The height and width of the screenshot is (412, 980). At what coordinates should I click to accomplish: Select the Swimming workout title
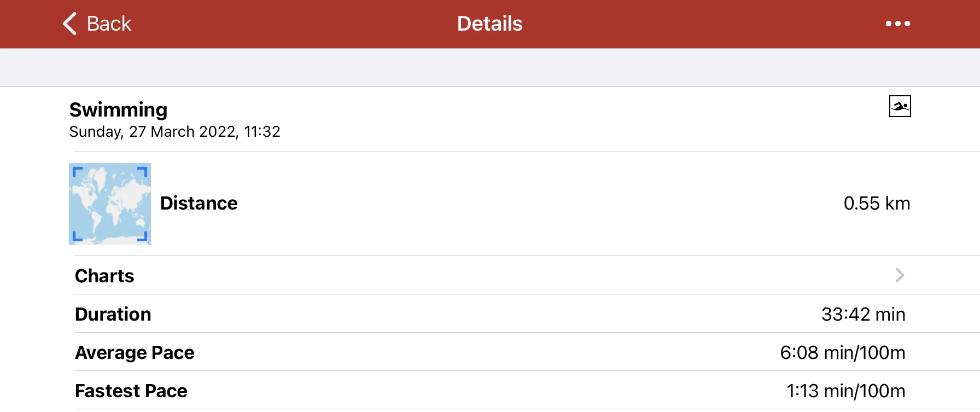[x=118, y=109]
